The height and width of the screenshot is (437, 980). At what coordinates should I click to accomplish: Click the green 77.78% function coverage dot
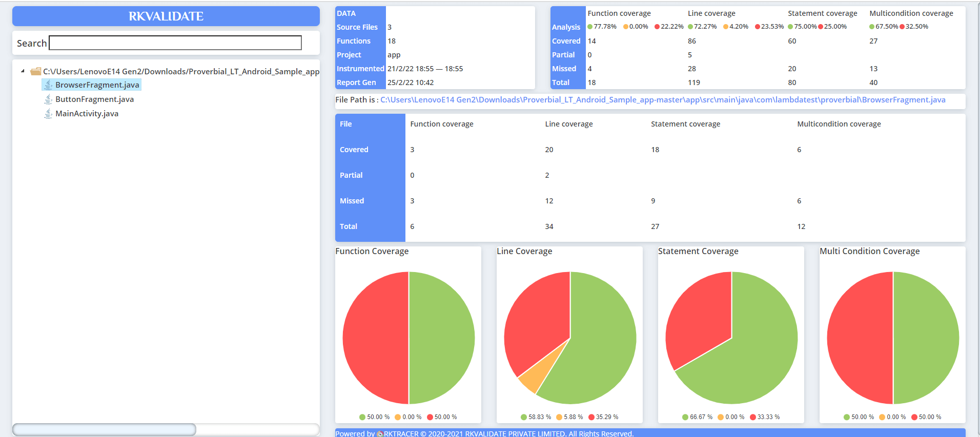(590, 27)
